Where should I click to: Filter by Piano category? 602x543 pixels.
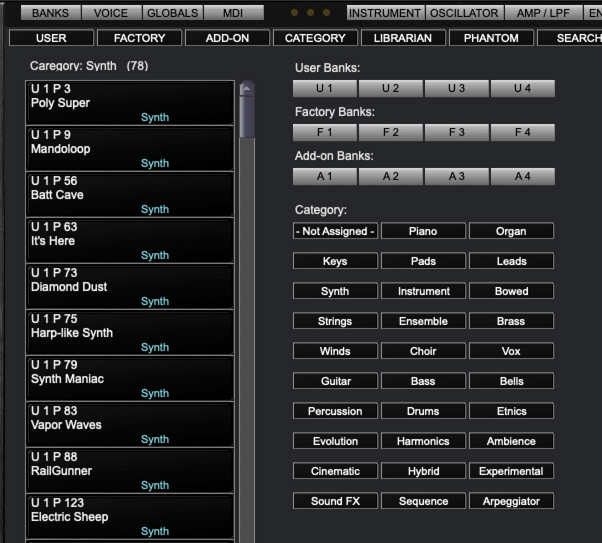(x=423, y=231)
